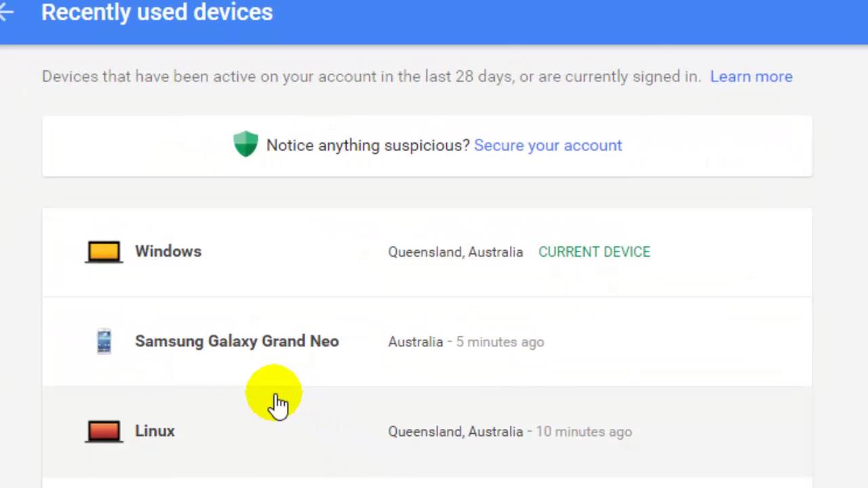Click the red Linux laptop icon

[104, 432]
